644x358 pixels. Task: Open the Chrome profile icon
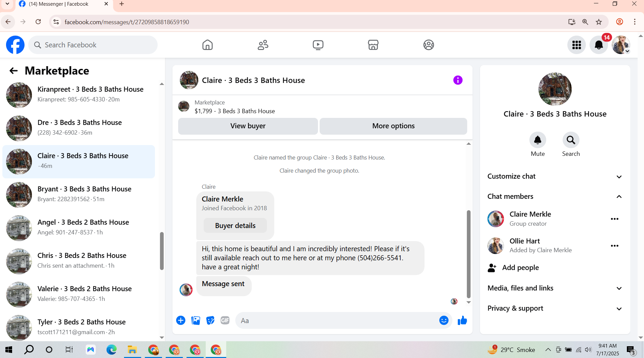[619, 22]
